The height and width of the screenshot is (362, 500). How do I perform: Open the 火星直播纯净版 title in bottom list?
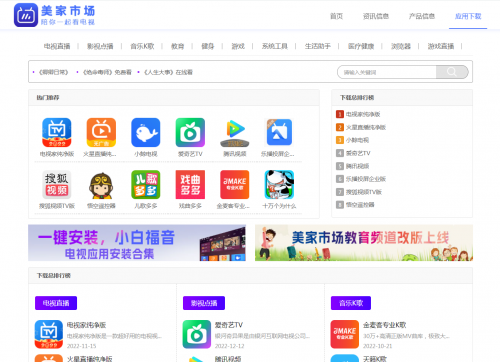click(90, 359)
